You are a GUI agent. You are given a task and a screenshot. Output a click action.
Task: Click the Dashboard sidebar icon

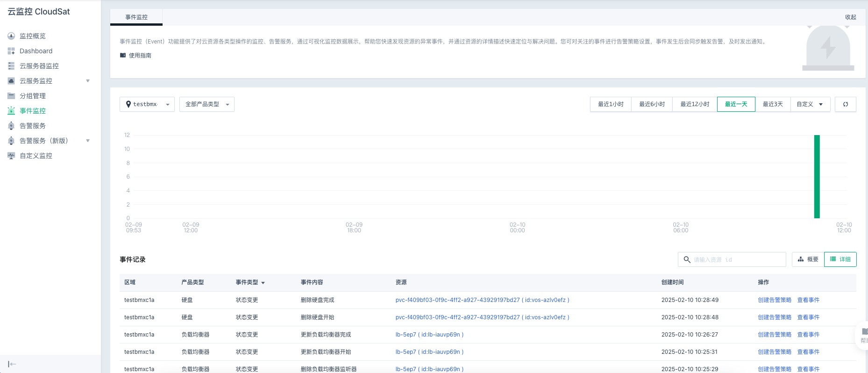11,51
